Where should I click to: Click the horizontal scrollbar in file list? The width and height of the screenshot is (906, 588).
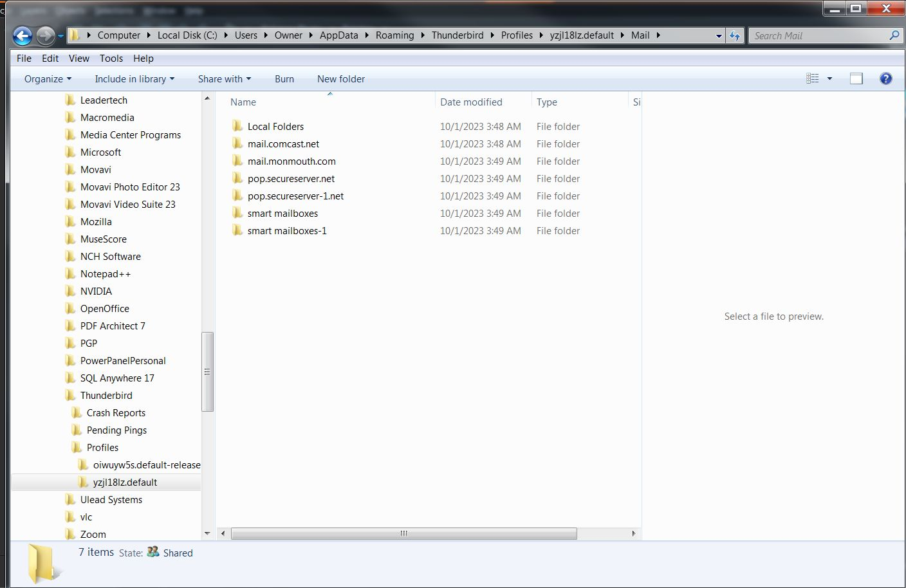click(x=403, y=533)
